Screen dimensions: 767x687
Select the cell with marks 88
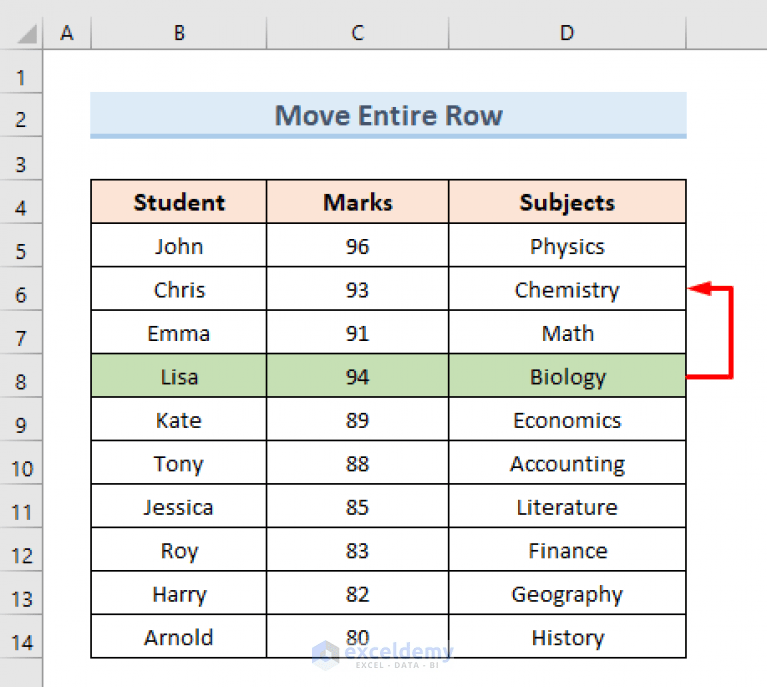(358, 463)
